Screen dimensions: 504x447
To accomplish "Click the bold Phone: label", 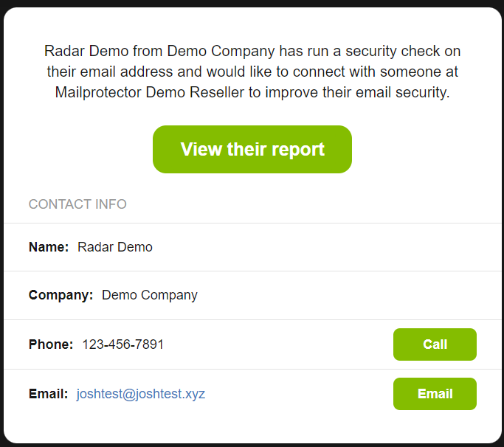I will click(x=51, y=344).
